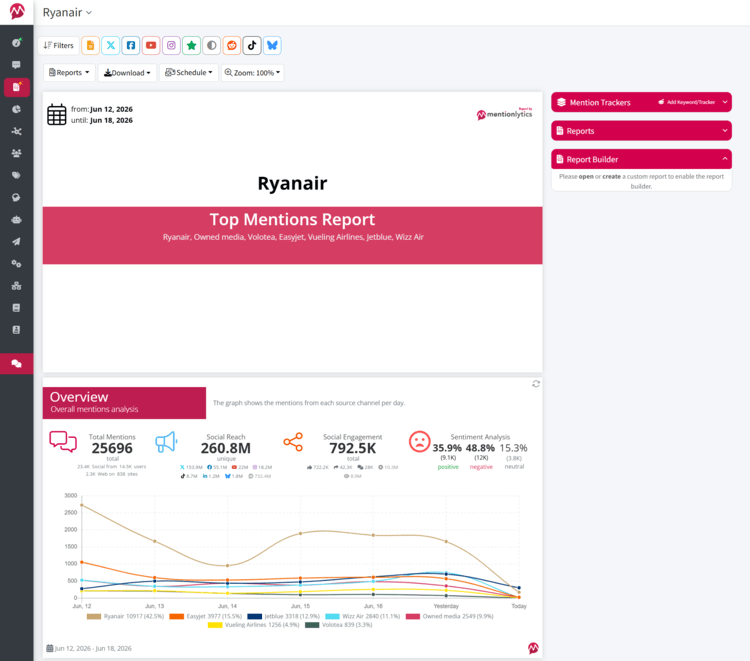Image resolution: width=750 pixels, height=661 pixels.
Task: Click the Mentionlytics badge at the Overview footer
Action: [x=533, y=648]
